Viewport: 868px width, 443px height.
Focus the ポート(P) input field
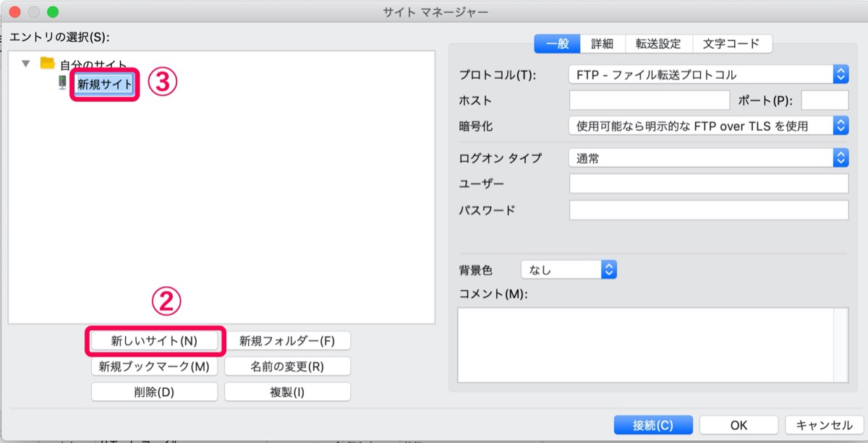[825, 100]
